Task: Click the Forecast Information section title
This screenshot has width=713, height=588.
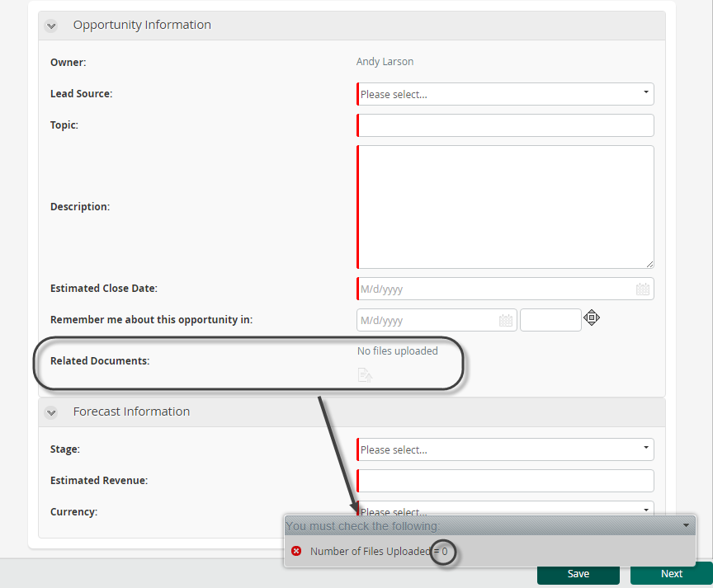Action: tap(131, 412)
